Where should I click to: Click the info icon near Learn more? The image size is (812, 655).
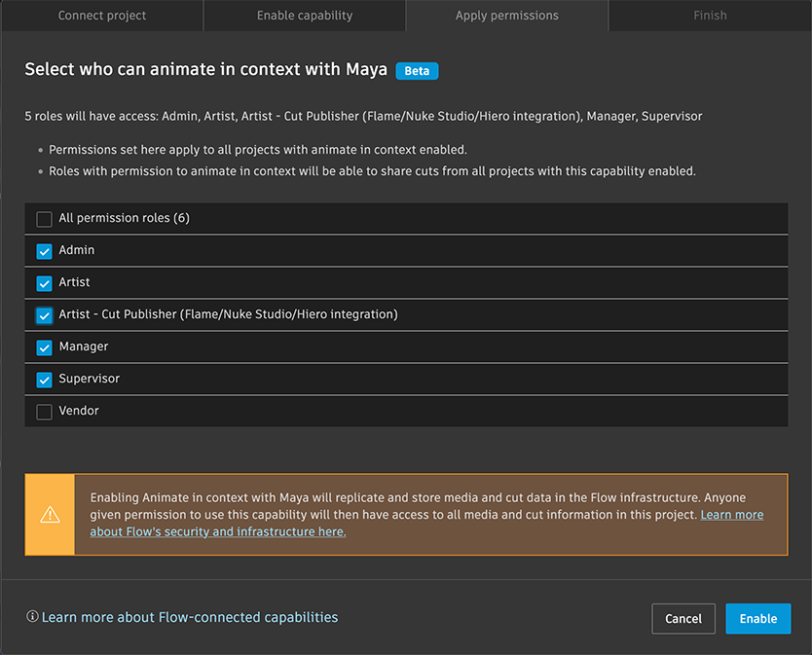point(32,617)
